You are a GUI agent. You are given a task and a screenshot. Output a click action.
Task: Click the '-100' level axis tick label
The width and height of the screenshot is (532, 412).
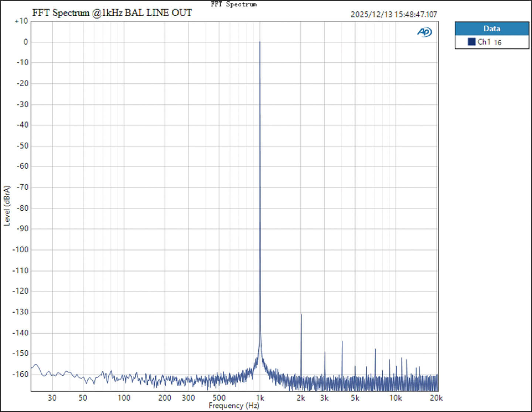pos(20,249)
